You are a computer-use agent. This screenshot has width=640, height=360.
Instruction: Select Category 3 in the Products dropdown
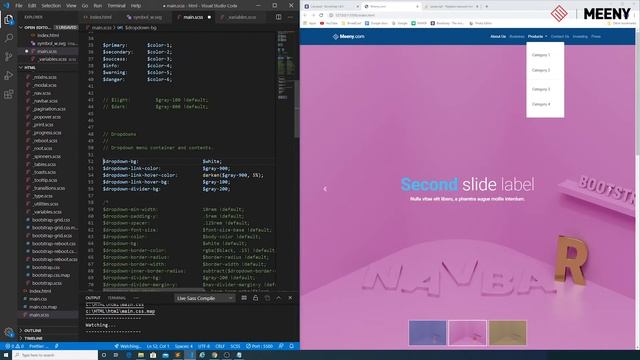click(x=541, y=89)
